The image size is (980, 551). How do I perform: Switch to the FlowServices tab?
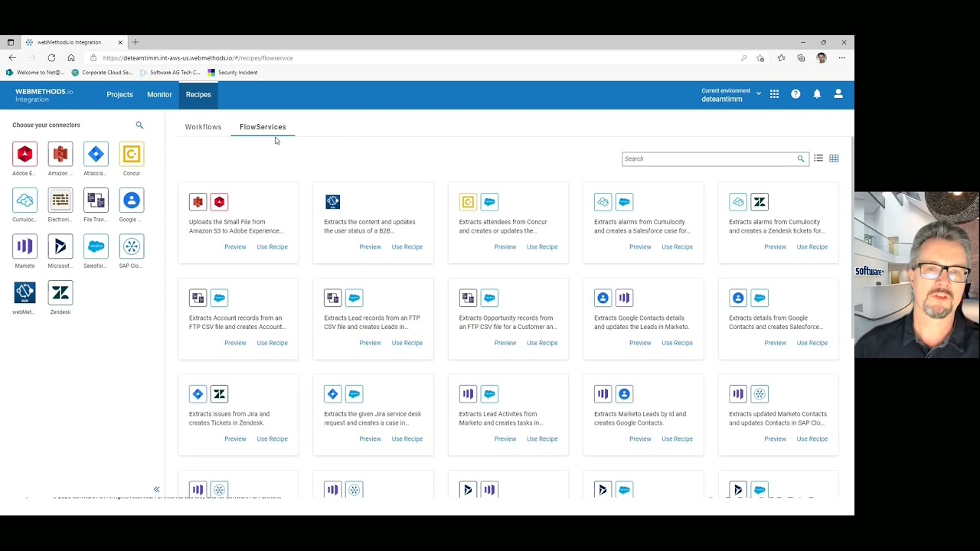click(x=263, y=127)
